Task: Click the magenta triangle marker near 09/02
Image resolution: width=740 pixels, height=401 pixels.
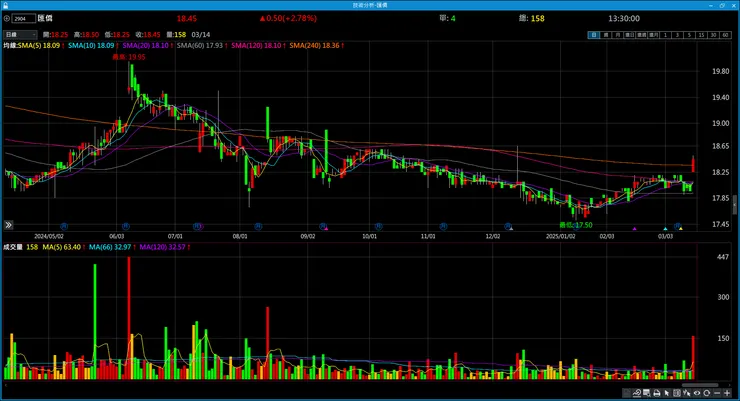Action: [326, 229]
